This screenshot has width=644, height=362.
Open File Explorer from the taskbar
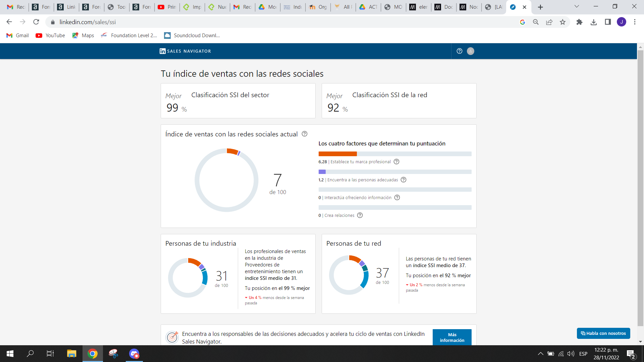point(71,354)
